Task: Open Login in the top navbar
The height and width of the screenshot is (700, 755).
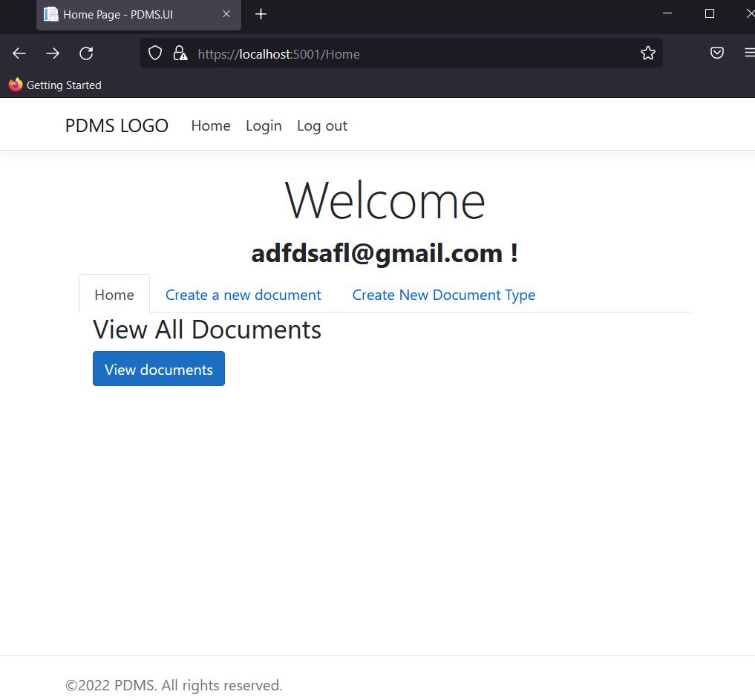Action: (x=264, y=125)
